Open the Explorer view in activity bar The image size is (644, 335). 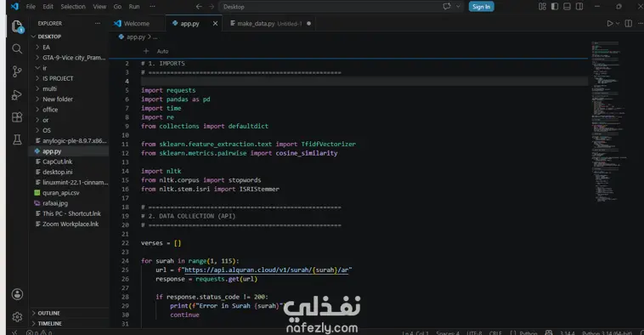(x=17, y=26)
